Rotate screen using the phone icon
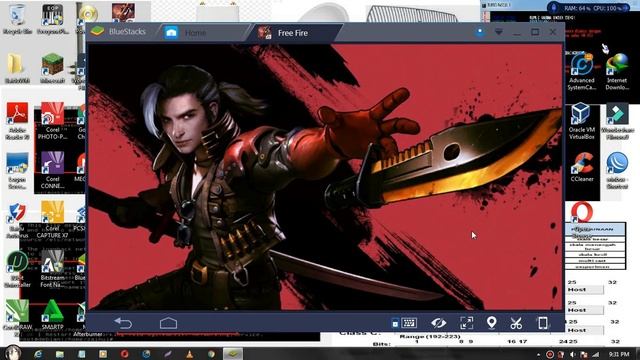Viewport: 640px width, 360px height. tap(542, 323)
